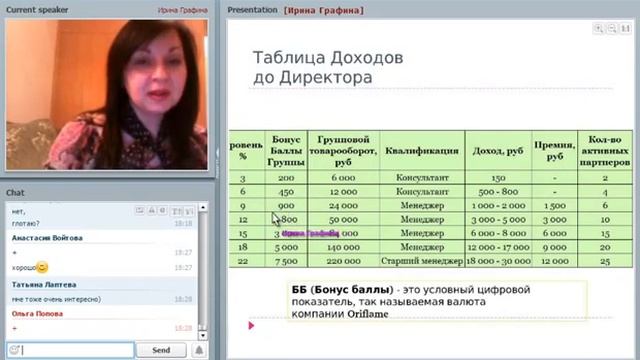Focus the chat message input field
Screen dimensions: 640x360
(71, 350)
